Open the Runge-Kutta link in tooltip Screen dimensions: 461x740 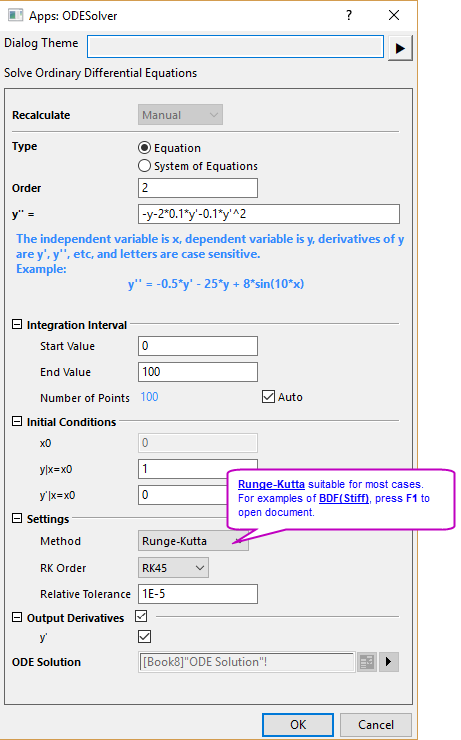pos(271,484)
